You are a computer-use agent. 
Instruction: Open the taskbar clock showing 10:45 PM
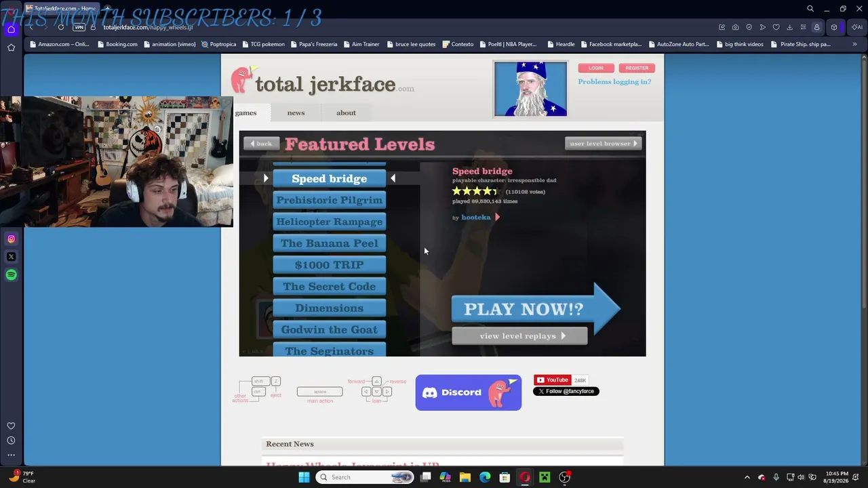click(837, 477)
